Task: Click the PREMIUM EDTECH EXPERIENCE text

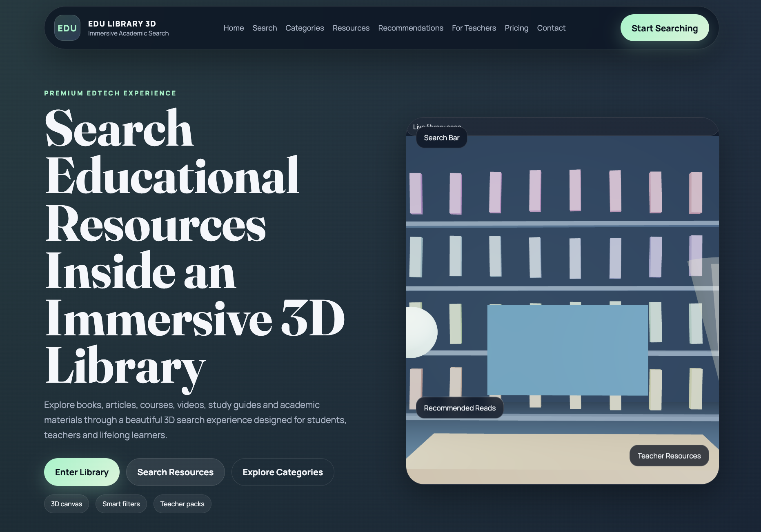Action: pos(110,93)
